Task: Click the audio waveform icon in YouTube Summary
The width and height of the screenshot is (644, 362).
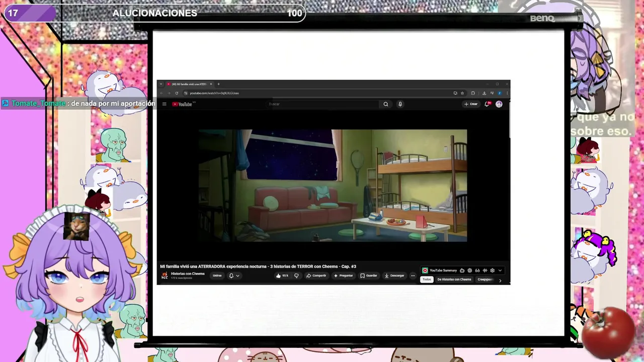Action: (x=485, y=270)
